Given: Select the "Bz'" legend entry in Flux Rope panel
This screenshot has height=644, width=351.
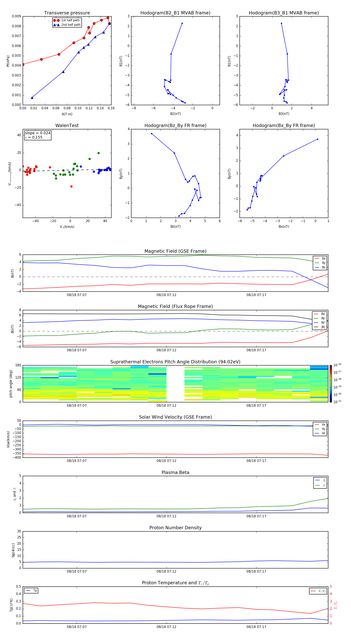Looking at the screenshot, I should point(320,323).
